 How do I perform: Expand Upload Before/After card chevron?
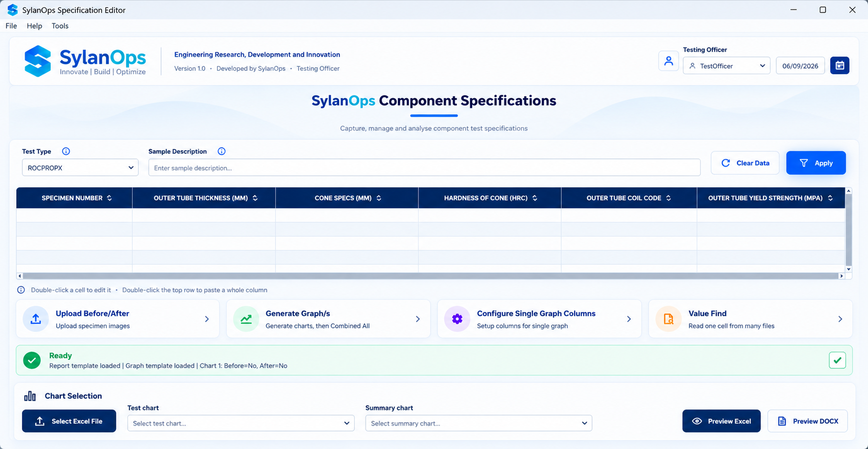pos(207,319)
